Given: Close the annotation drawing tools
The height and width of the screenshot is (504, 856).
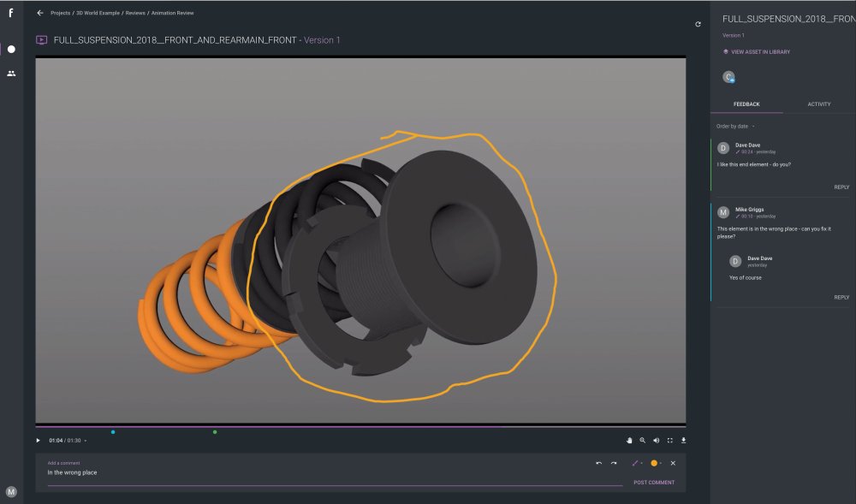Looking at the screenshot, I should [673, 463].
